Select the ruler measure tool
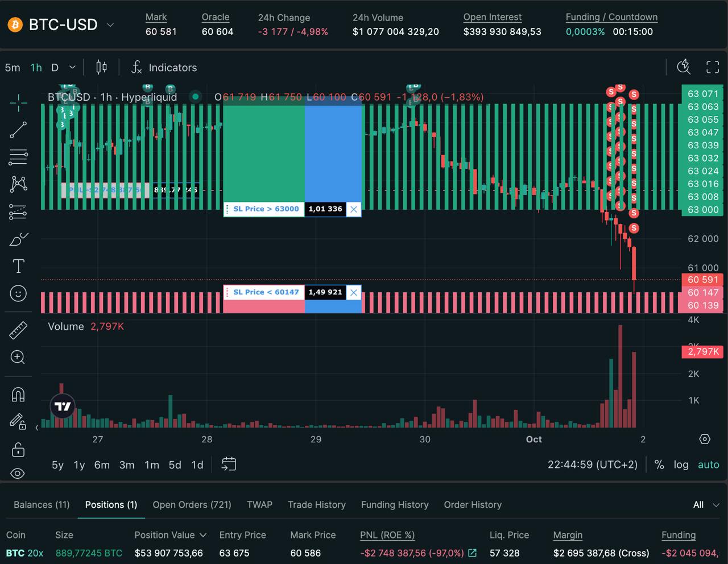Image resolution: width=728 pixels, height=564 pixels. click(18, 330)
